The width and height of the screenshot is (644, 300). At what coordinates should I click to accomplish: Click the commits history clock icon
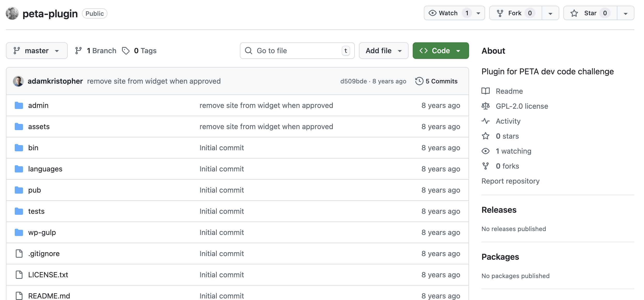click(x=419, y=81)
